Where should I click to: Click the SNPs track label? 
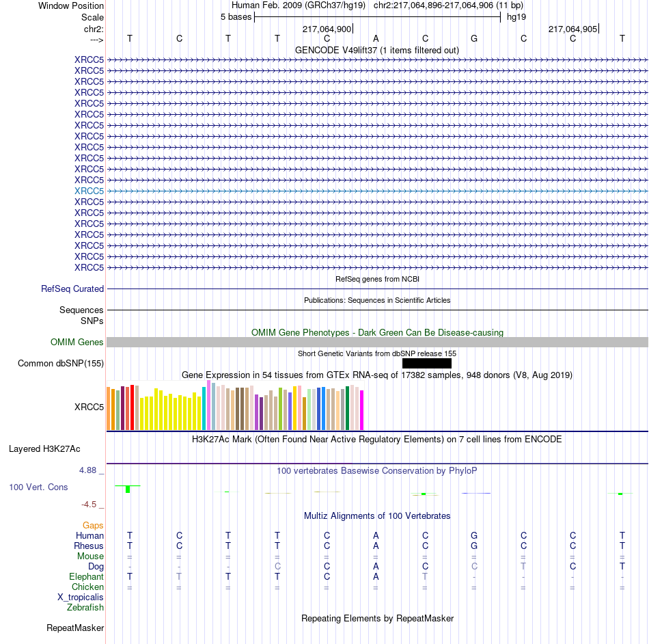(92, 321)
